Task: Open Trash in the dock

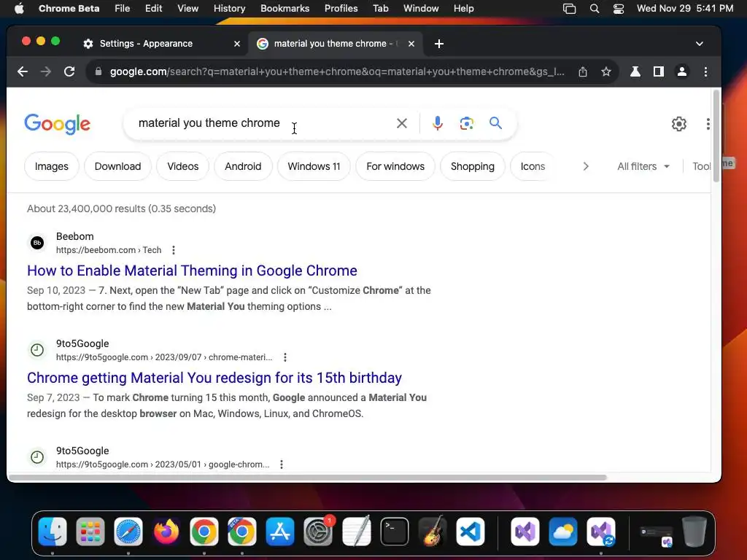Action: click(694, 532)
